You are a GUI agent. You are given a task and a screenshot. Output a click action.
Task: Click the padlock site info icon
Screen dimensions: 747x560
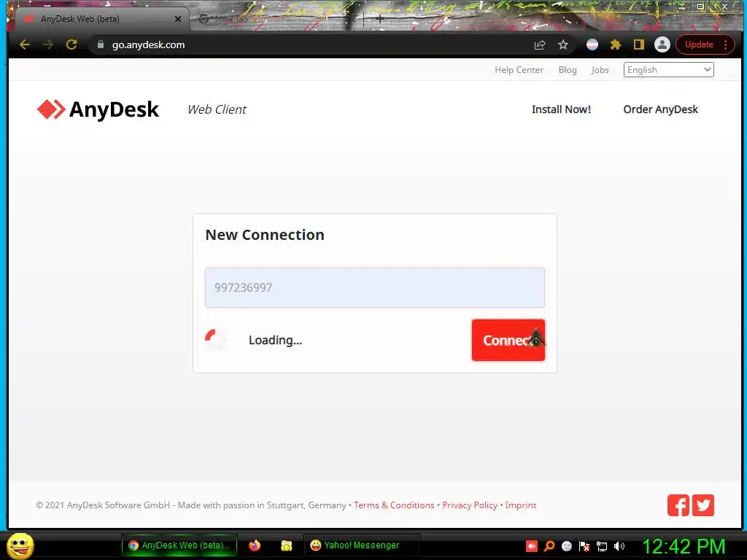coord(101,44)
